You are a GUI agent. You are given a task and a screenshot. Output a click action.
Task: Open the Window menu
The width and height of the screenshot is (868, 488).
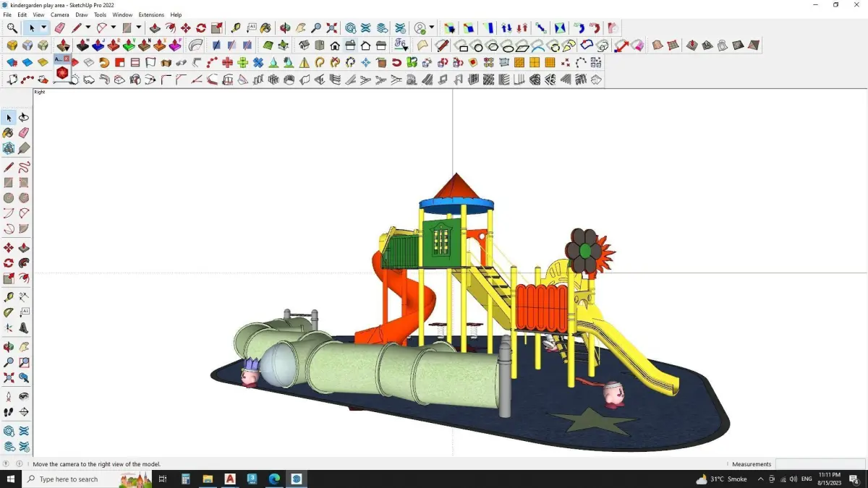[122, 14]
